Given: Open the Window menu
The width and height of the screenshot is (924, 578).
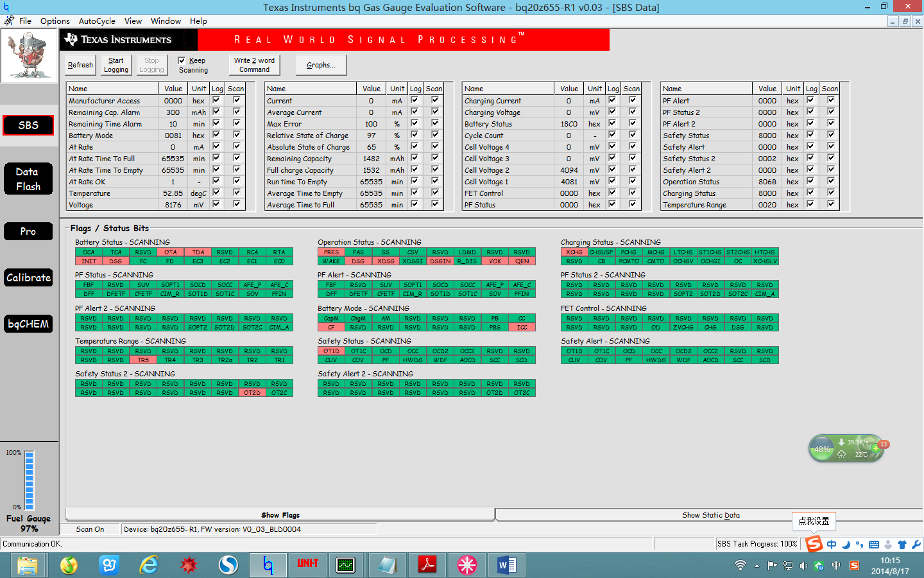Looking at the screenshot, I should tap(166, 21).
